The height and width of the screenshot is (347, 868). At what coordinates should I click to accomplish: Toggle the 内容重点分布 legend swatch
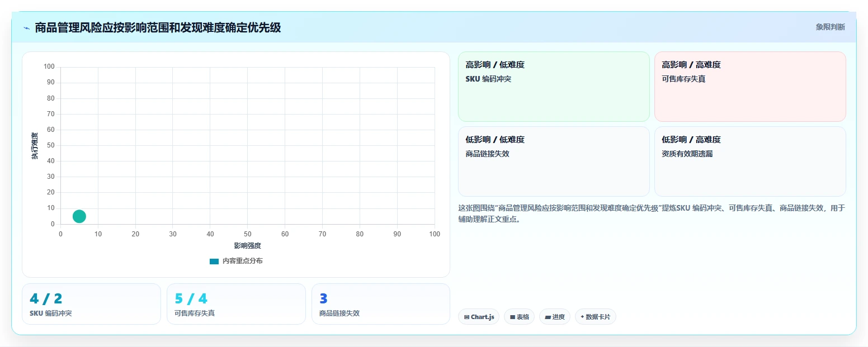[x=214, y=261]
